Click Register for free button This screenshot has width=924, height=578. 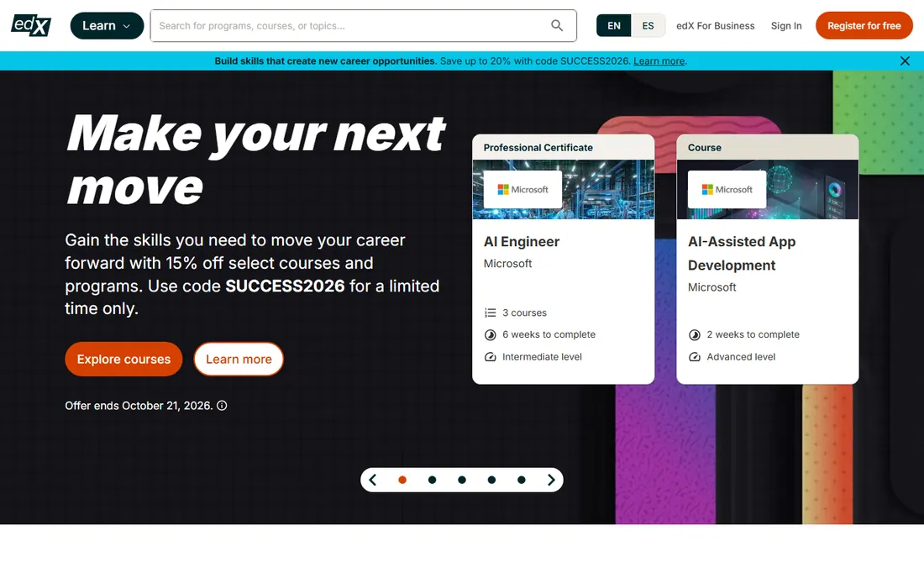click(864, 26)
